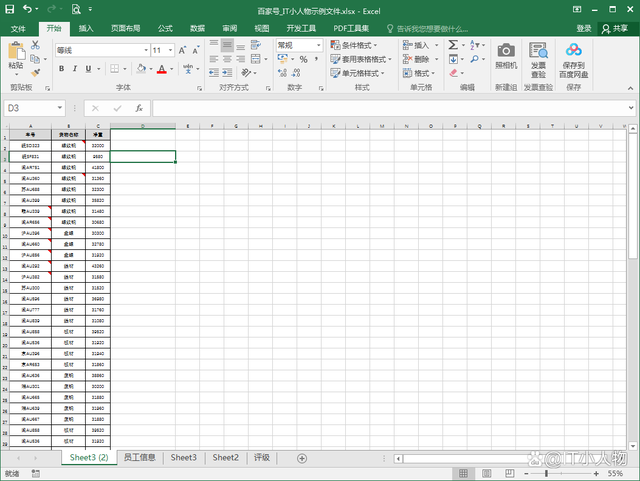Click the Clear eraser icon

click(453, 73)
